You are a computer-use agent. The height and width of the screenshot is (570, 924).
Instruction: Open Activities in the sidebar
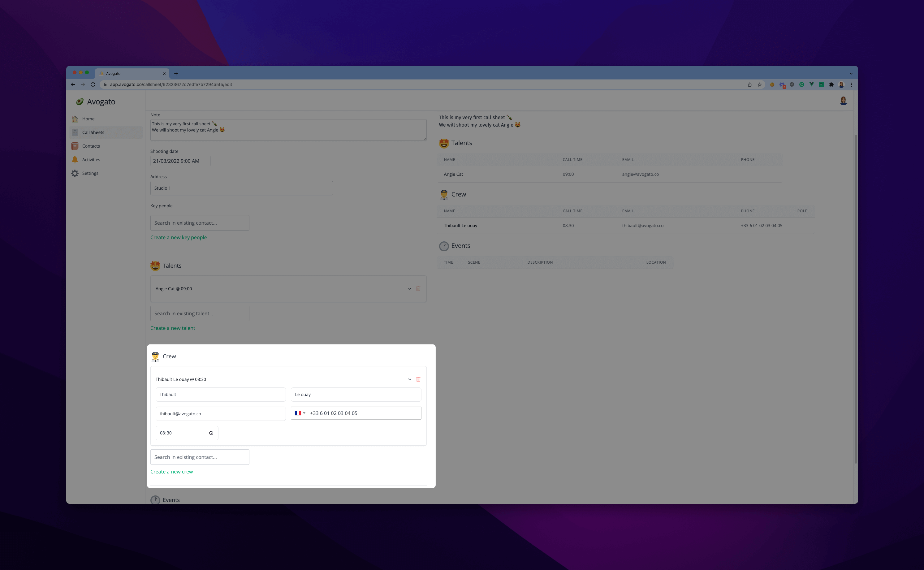106,159
